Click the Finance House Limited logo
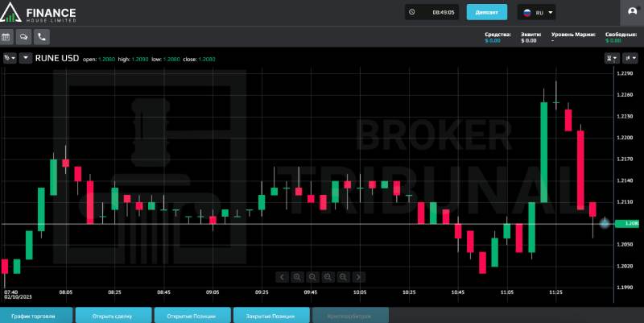Screen dimensions: 644x323 click(39, 13)
